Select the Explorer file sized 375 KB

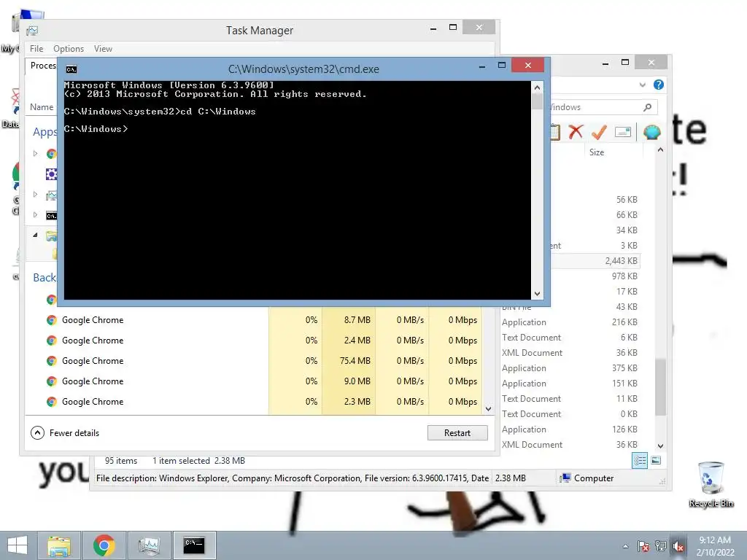tap(570, 368)
